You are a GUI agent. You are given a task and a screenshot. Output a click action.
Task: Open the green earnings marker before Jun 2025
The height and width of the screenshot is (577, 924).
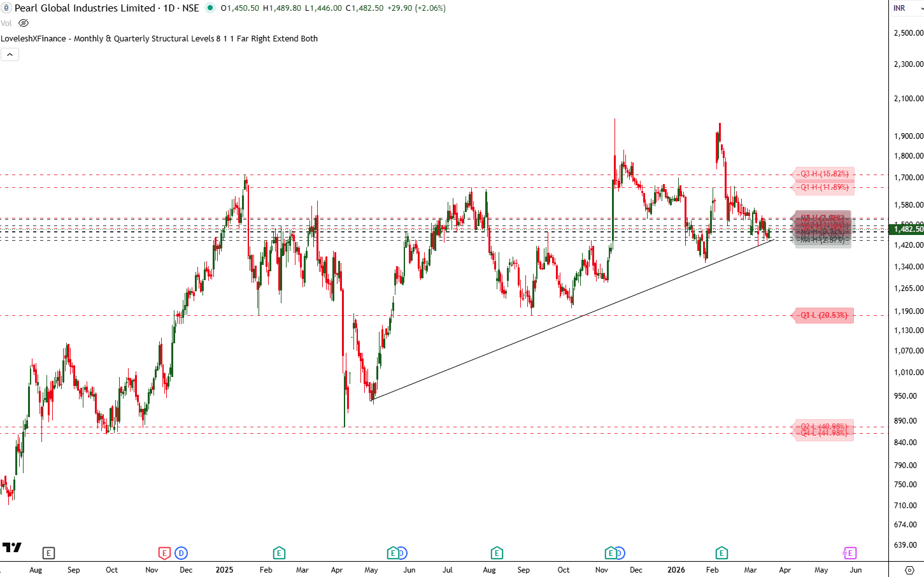393,553
